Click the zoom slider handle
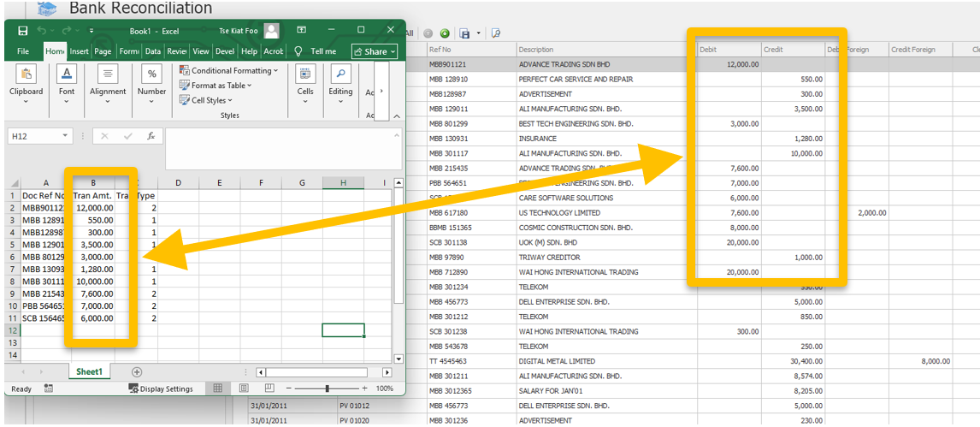980x427 pixels. coord(328,388)
